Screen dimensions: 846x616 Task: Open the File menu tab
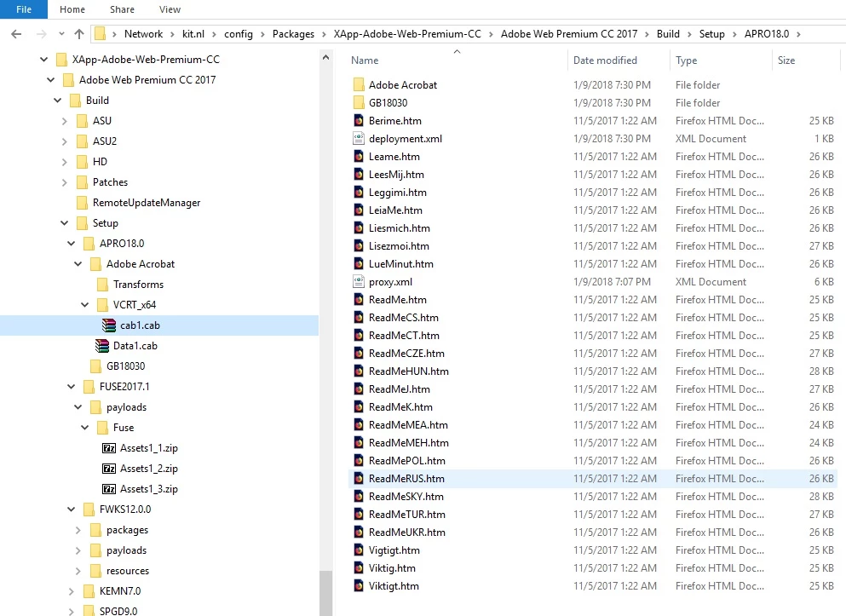click(24, 9)
